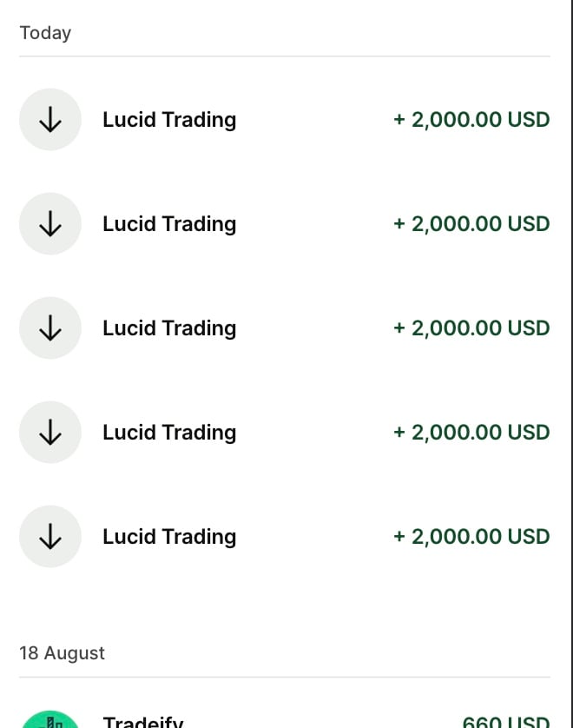
Task: Click first + 2,000.00 USD amount under Today
Action: click(471, 120)
